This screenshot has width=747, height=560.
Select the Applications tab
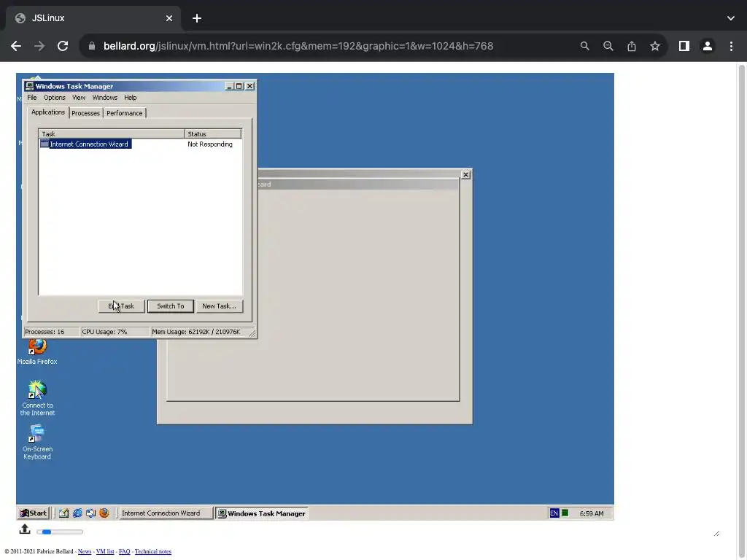point(47,112)
